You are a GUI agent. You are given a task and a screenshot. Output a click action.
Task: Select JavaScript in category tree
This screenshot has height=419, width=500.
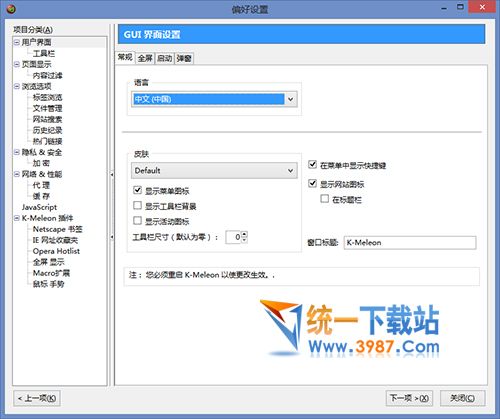pyautogui.click(x=39, y=207)
